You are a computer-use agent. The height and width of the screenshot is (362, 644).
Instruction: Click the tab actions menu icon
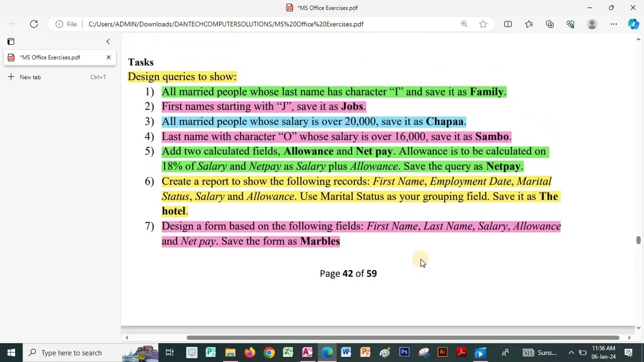pyautogui.click(x=11, y=42)
